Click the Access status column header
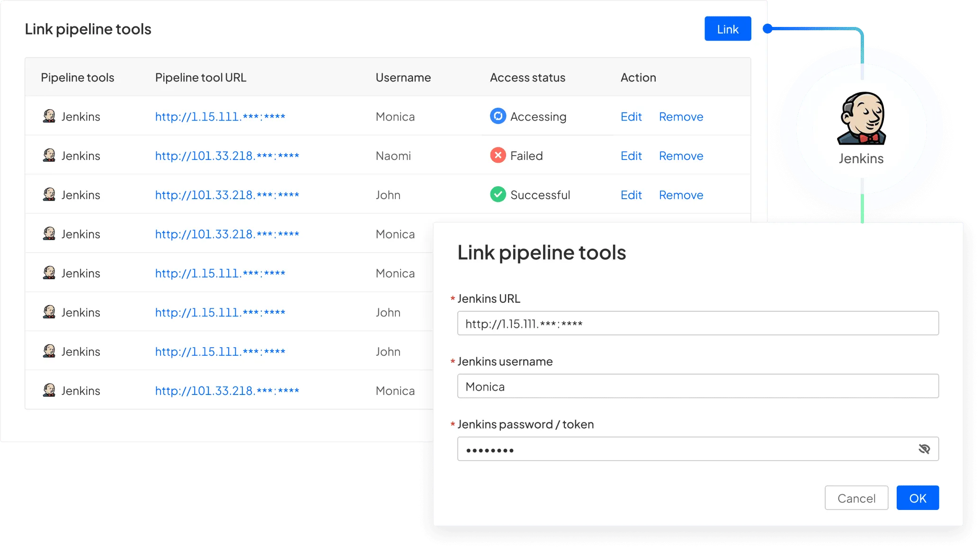Viewport: 980px width, 552px height. (x=527, y=78)
